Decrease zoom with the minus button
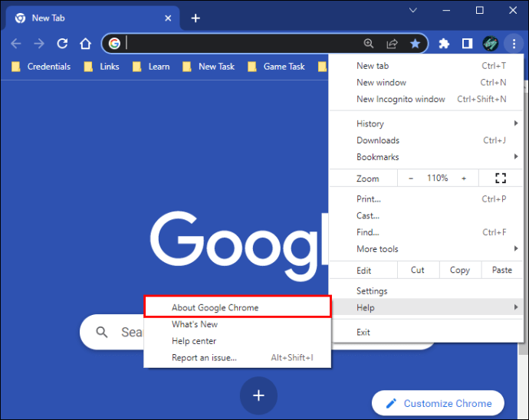Screen dimensions: 529x420 411,178
